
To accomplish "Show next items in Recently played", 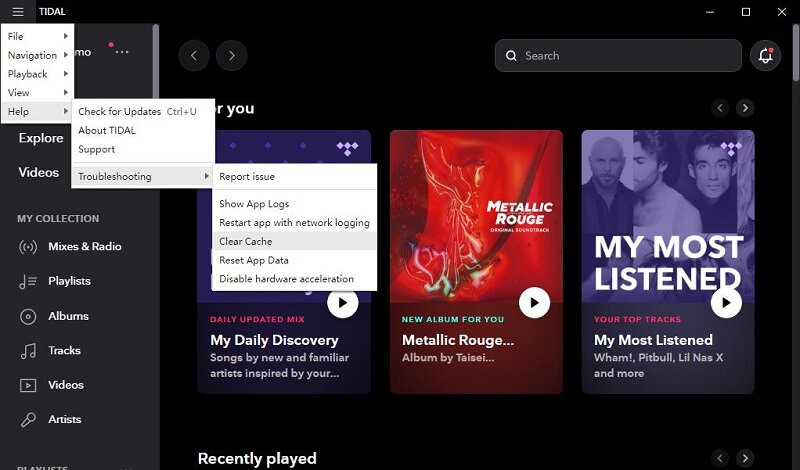I will pos(745,458).
